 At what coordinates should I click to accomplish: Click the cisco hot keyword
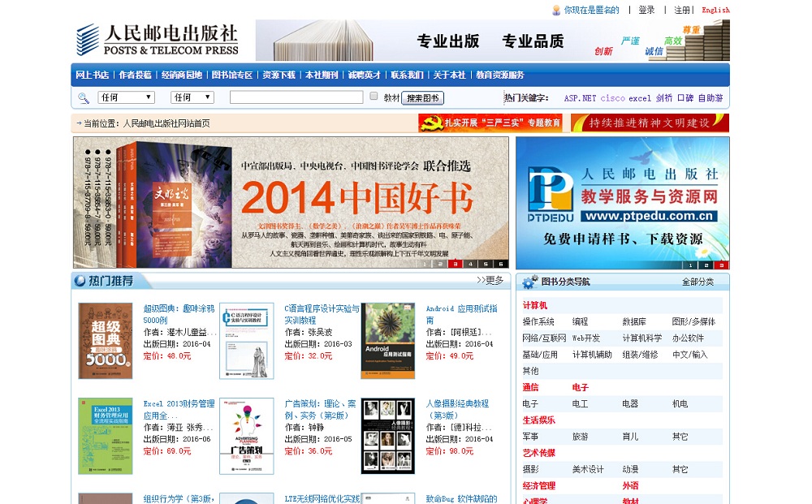[x=612, y=98]
